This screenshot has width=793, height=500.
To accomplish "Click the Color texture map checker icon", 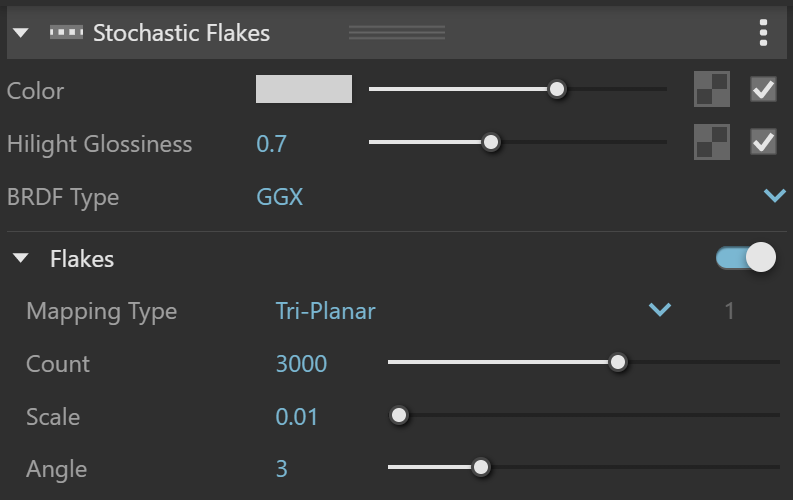I will click(712, 89).
